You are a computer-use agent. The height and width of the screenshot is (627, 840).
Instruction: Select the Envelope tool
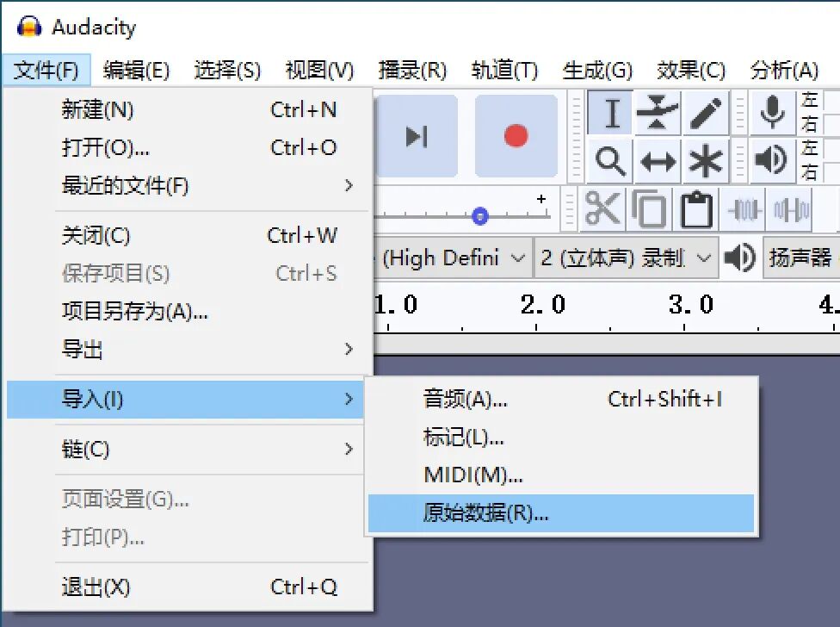click(658, 113)
